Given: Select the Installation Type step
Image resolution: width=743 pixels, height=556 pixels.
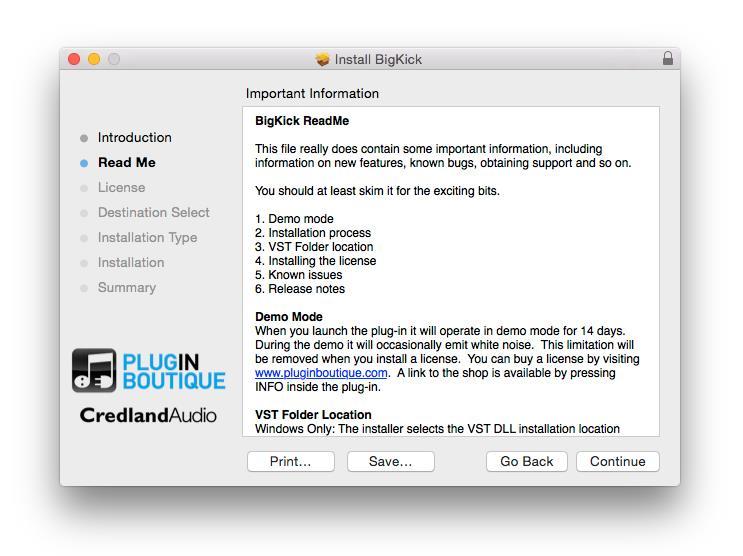Looking at the screenshot, I should pyautogui.click(x=147, y=237).
